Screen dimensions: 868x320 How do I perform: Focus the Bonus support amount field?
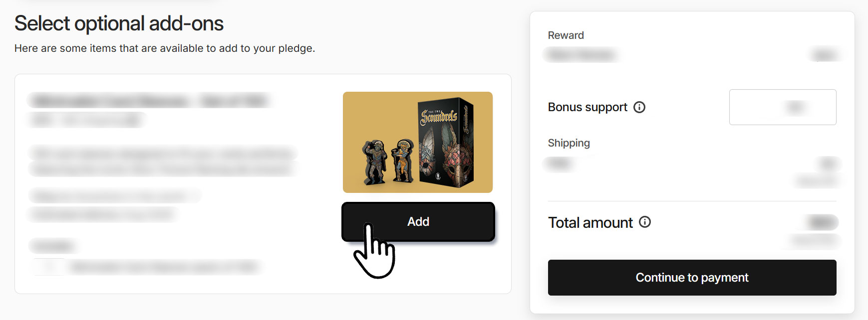click(782, 107)
